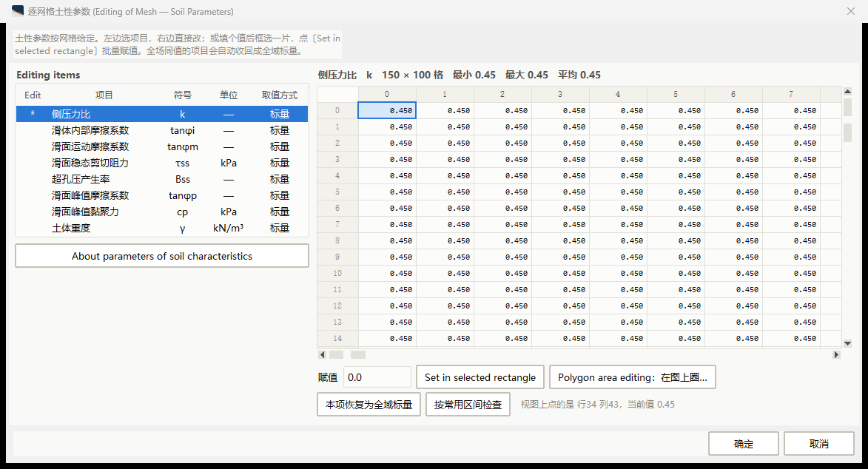The height and width of the screenshot is (469, 868).
Task: Click the 单位 column header
Action: [229, 95]
